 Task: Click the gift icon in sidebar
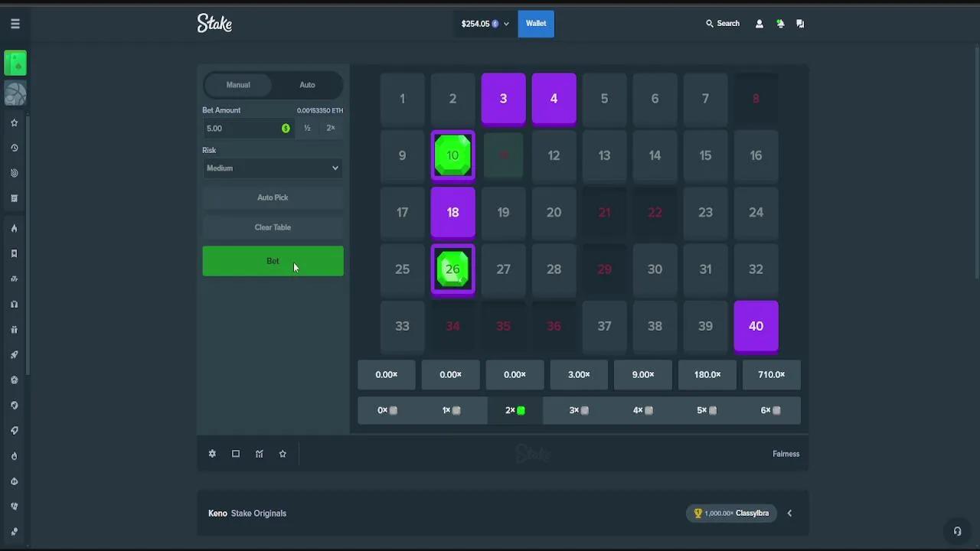tap(14, 330)
